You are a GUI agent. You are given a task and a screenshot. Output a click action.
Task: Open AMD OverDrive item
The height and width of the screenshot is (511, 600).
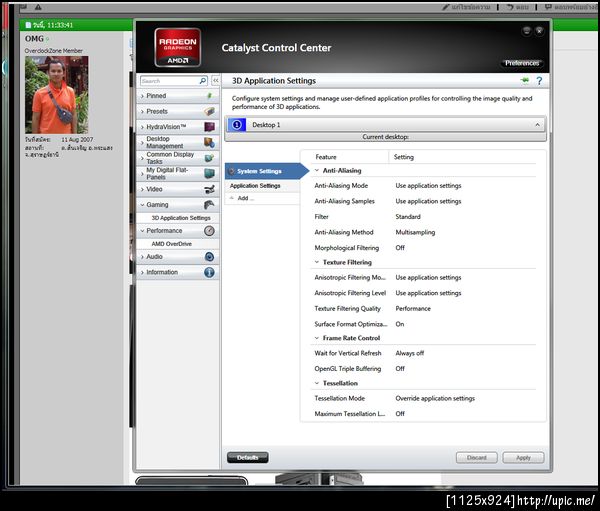click(171, 244)
